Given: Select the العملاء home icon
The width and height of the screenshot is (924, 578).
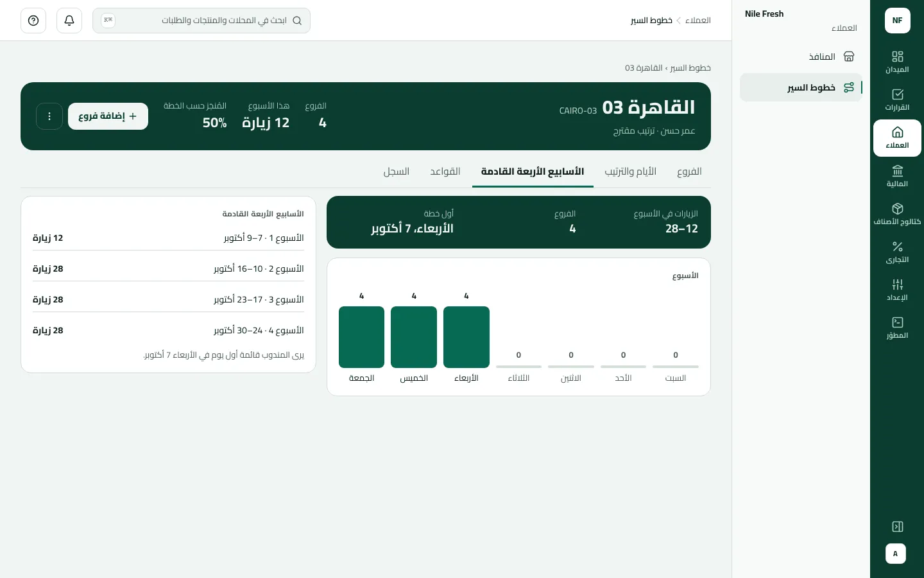Looking at the screenshot, I should pos(897,132).
